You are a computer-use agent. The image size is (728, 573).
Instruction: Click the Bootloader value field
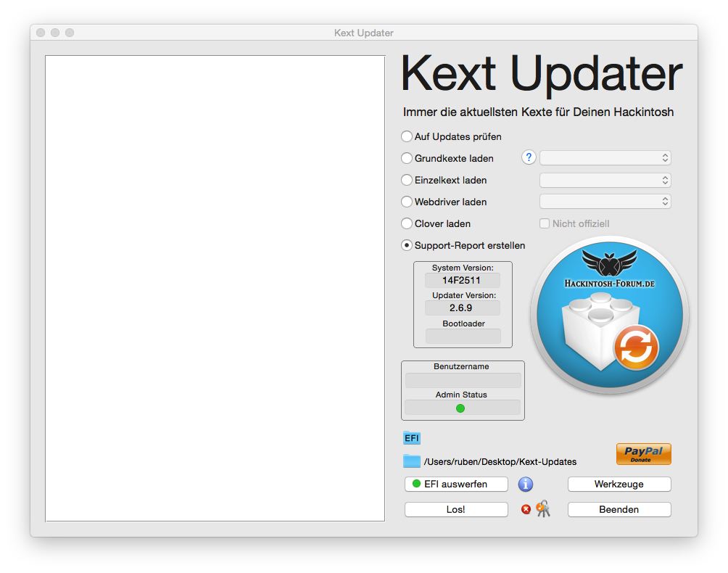[x=463, y=337]
